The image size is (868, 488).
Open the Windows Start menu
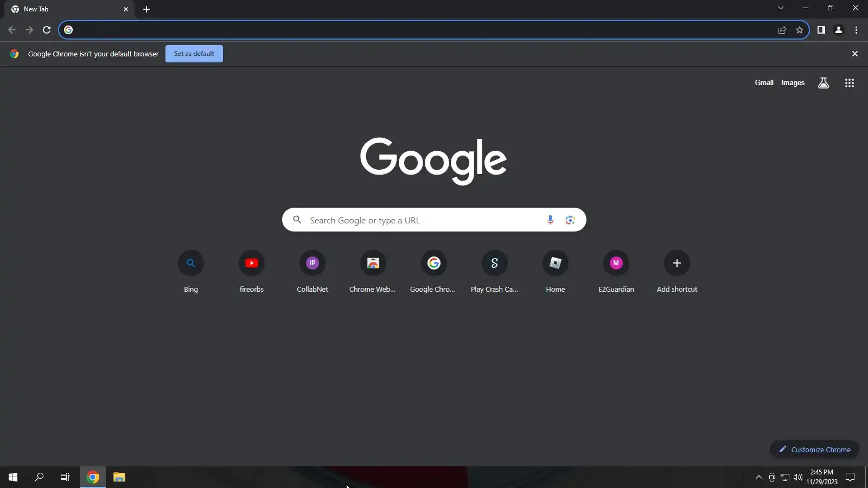(x=13, y=477)
